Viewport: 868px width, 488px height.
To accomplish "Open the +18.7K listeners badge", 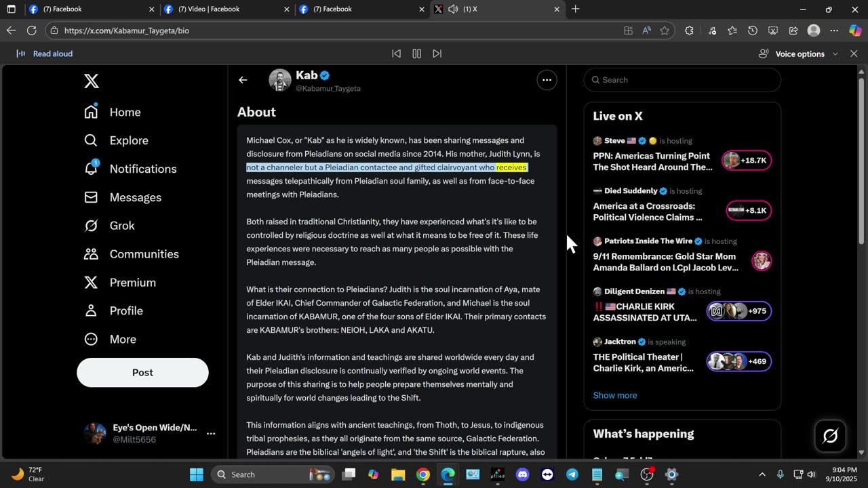I will point(747,161).
